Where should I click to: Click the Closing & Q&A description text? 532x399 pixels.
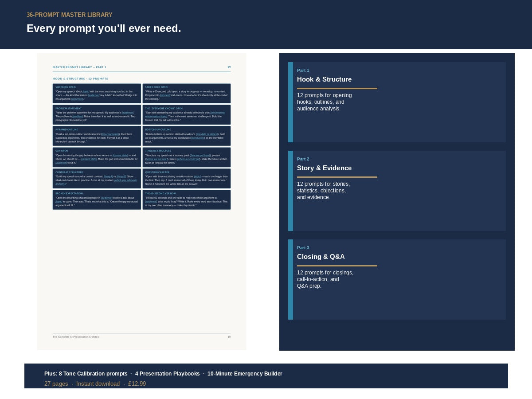click(x=325, y=279)
